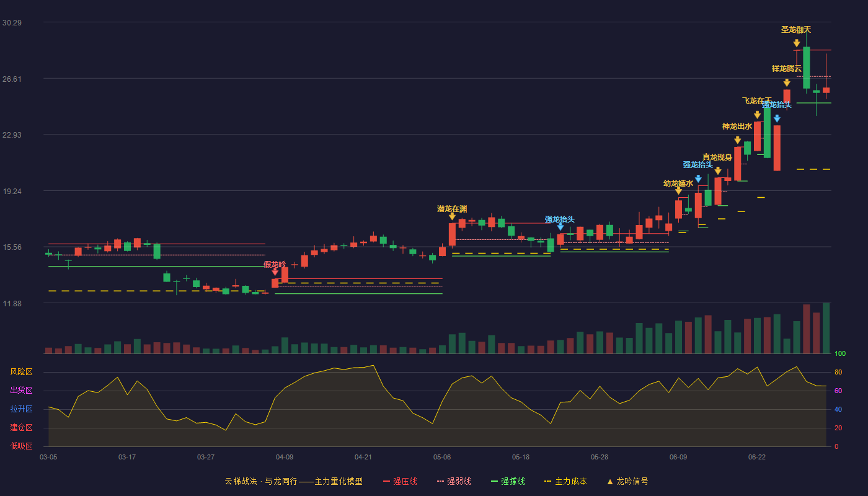Image resolution: width=868 pixels, height=496 pixels.
Task: Click the red arrow marker under 假龙吟
Action: click(x=275, y=272)
